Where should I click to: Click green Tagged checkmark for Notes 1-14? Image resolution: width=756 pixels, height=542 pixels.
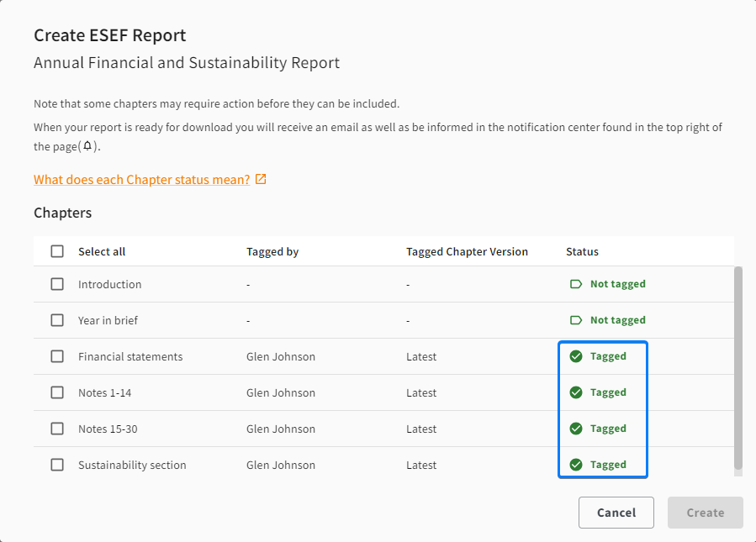(576, 392)
